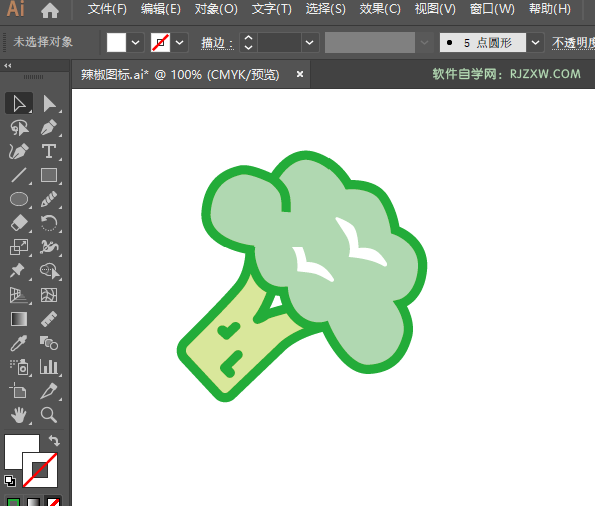This screenshot has height=506, width=595.
Task: Switch to the 辣椒图标.ai document tab
Action: point(180,74)
